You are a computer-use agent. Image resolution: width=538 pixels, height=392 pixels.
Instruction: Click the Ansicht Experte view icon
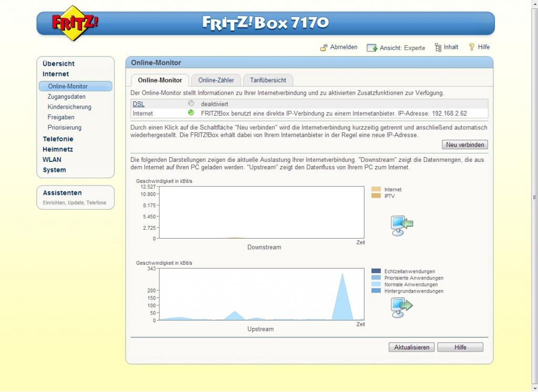click(x=372, y=48)
